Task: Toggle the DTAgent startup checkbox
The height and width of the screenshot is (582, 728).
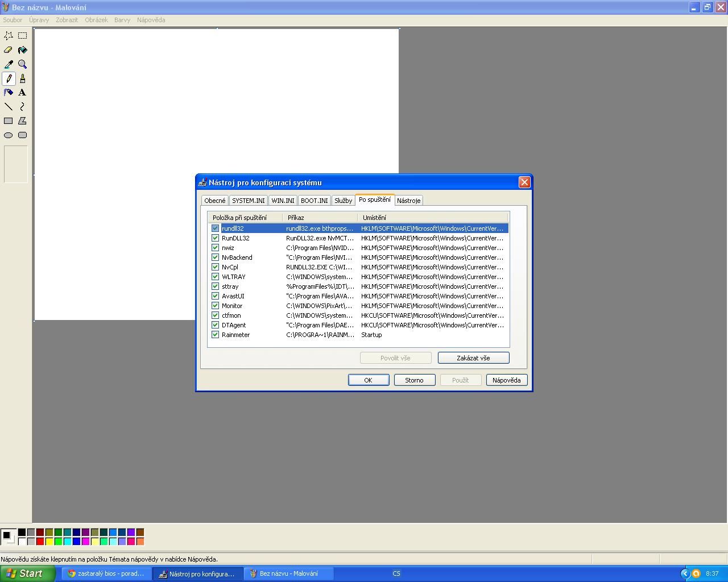Action: [x=216, y=325]
